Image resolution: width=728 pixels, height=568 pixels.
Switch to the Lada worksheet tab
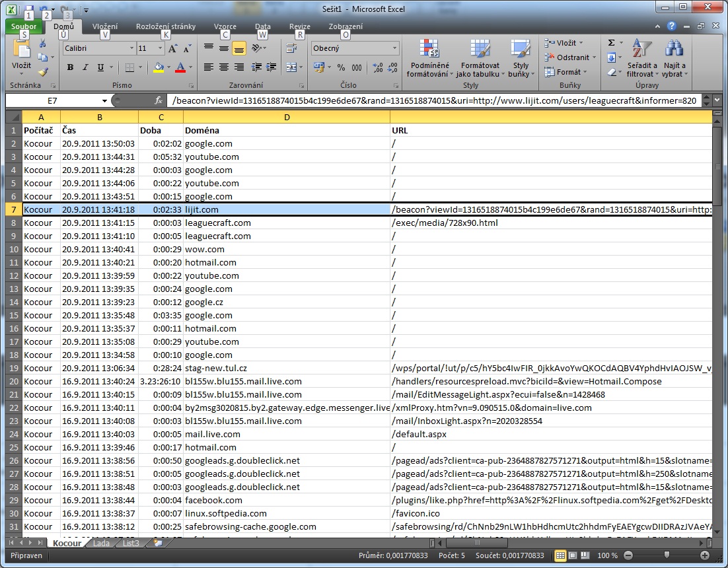[x=101, y=543]
